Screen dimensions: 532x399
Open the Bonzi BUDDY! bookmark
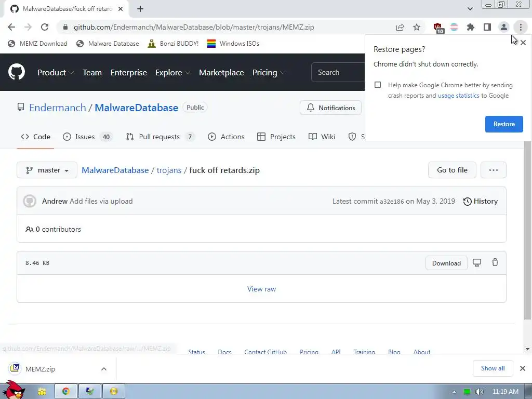(x=173, y=44)
